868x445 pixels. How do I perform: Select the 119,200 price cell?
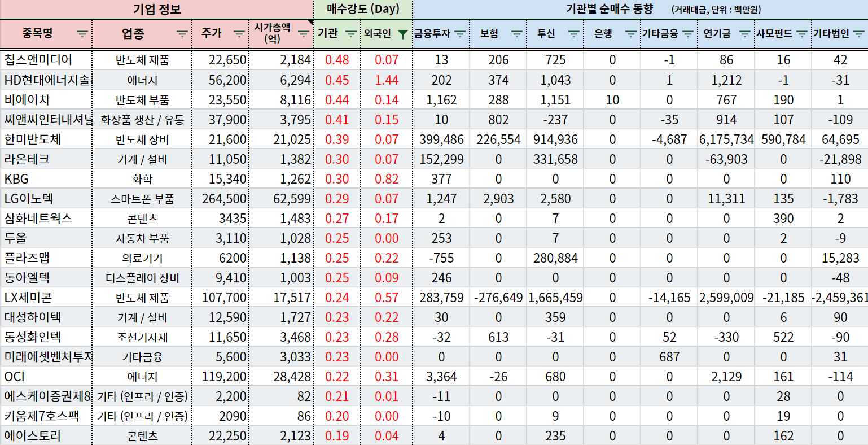pos(221,376)
